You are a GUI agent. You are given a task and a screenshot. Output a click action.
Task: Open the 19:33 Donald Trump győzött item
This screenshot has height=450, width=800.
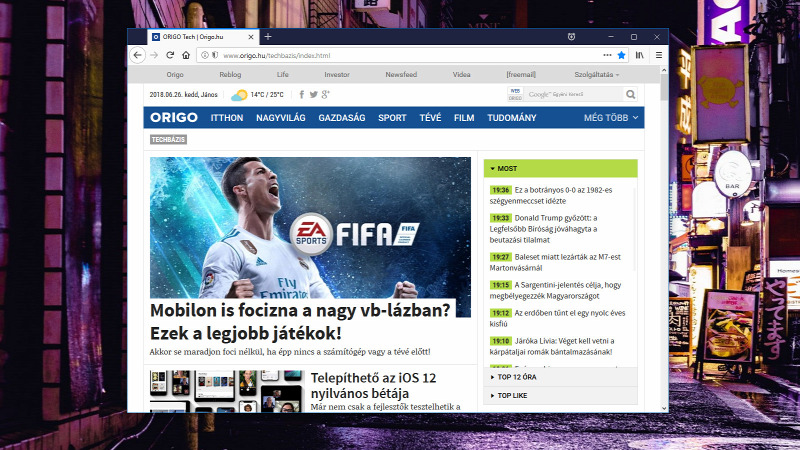click(544, 229)
